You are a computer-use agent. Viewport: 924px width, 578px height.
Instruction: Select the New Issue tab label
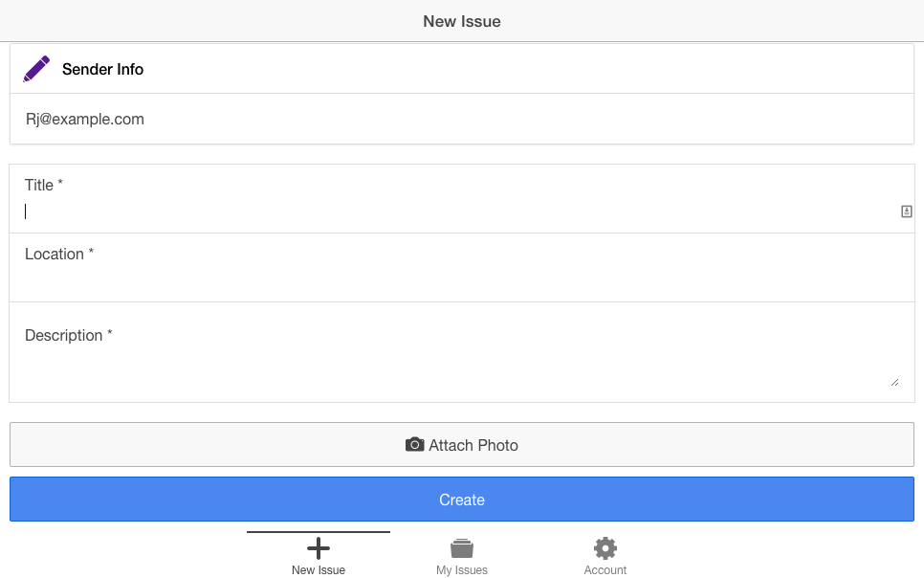pos(319,569)
